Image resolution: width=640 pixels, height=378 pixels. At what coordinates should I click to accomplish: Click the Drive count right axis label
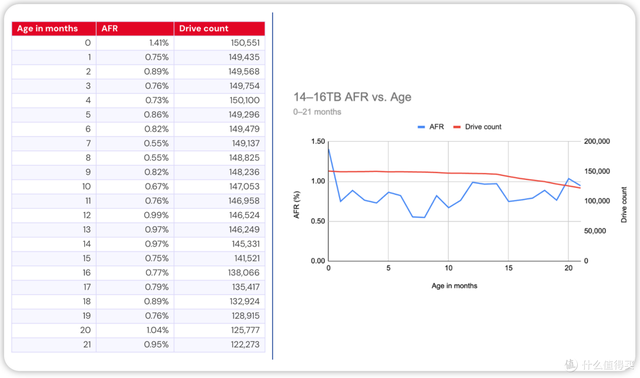tap(624, 205)
